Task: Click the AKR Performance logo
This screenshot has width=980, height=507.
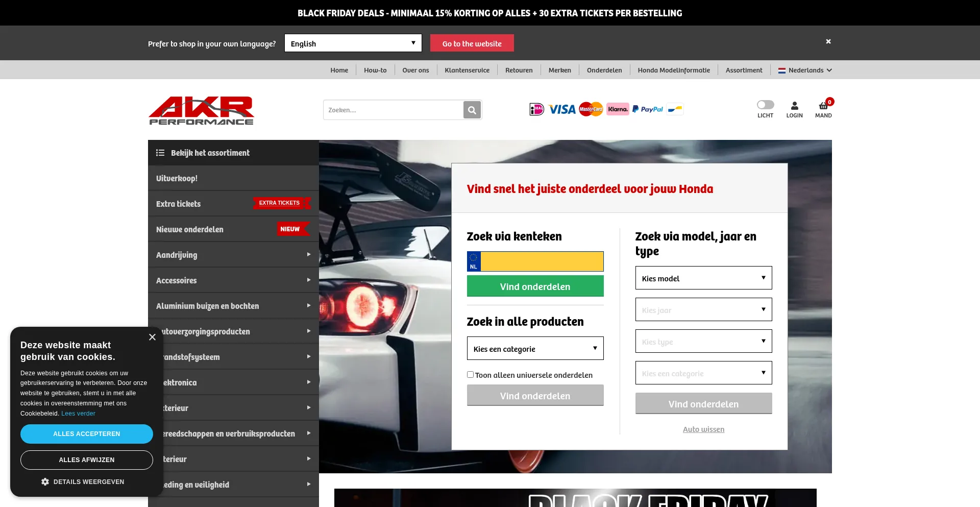Action: (x=201, y=110)
